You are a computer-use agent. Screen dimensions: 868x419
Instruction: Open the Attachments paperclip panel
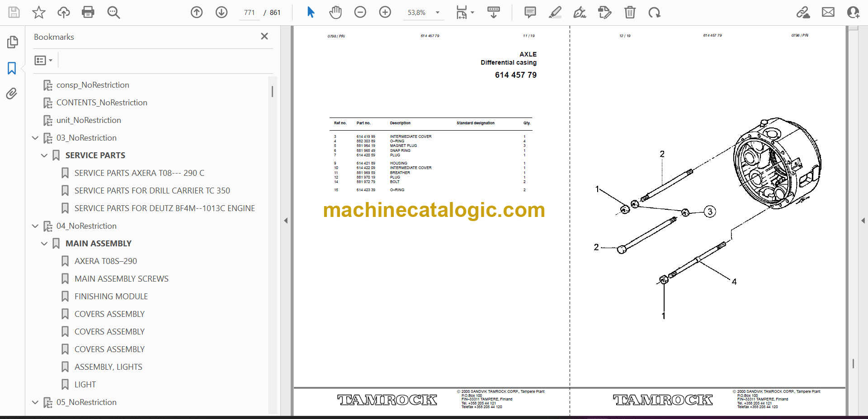coord(12,94)
